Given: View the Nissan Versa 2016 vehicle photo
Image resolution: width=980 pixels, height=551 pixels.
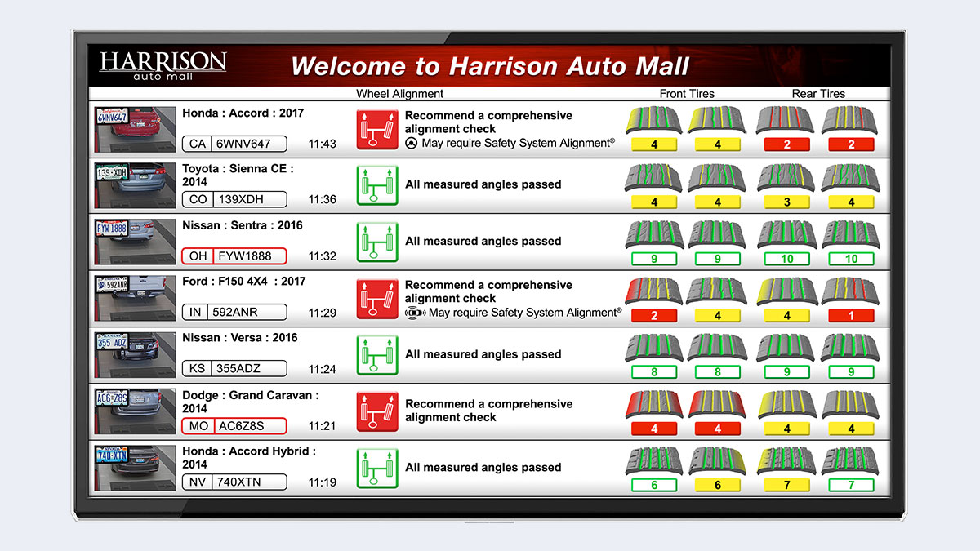Looking at the screenshot, I should tap(135, 354).
